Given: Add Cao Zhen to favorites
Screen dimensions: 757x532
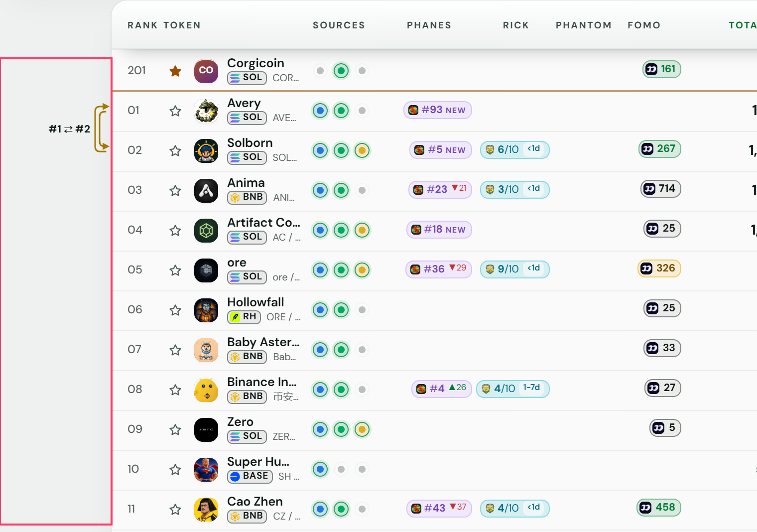Looking at the screenshot, I should coord(175,509).
